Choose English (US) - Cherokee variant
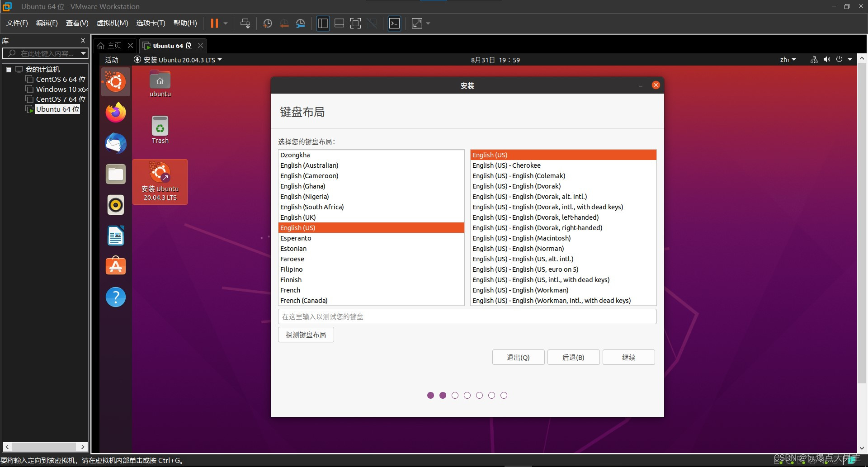Screen dimensions: 868x467 click(563, 165)
